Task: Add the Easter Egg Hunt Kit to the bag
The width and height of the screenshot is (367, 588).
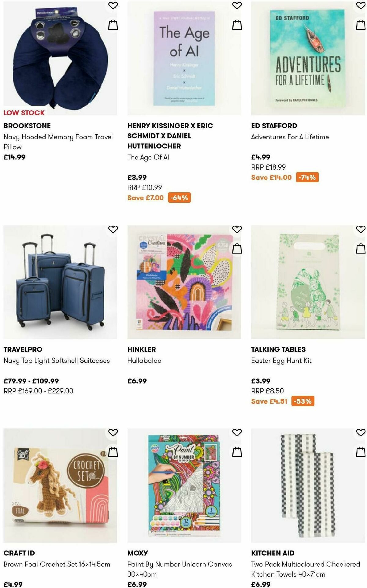Action: [361, 249]
